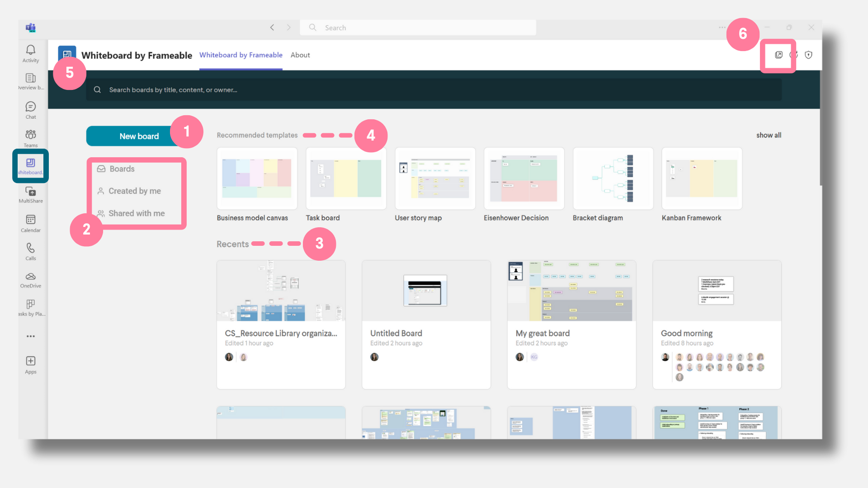Switch to the About tab
Image resolution: width=868 pixels, height=488 pixels.
point(300,55)
